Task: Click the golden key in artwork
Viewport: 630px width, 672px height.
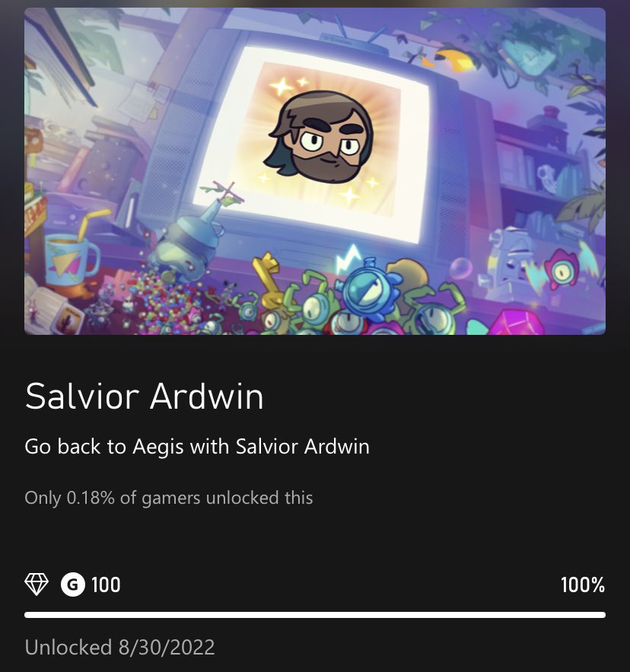Action: [270, 279]
